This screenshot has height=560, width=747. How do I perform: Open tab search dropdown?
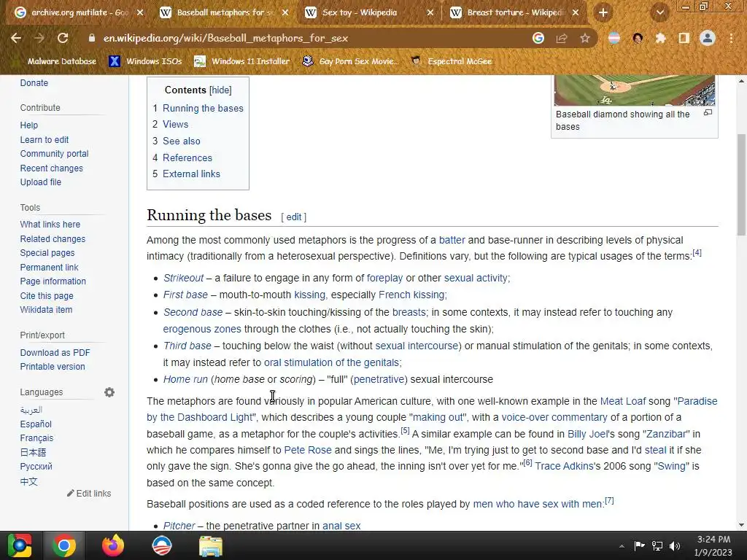660,13
